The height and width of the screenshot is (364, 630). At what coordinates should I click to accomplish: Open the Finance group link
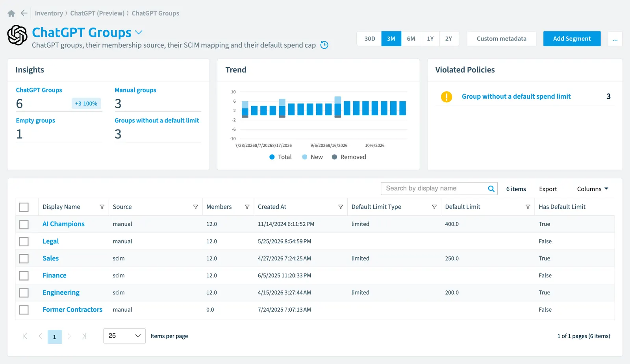[x=54, y=275]
